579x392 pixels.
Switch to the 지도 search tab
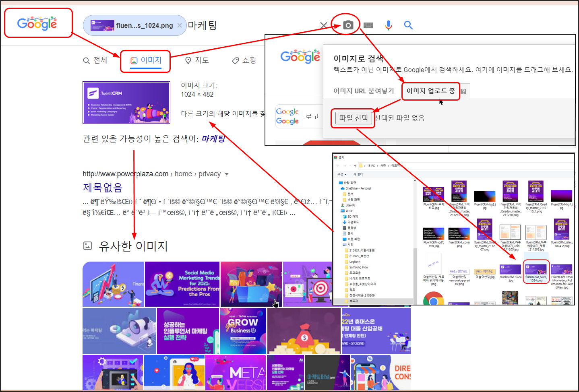coord(196,60)
